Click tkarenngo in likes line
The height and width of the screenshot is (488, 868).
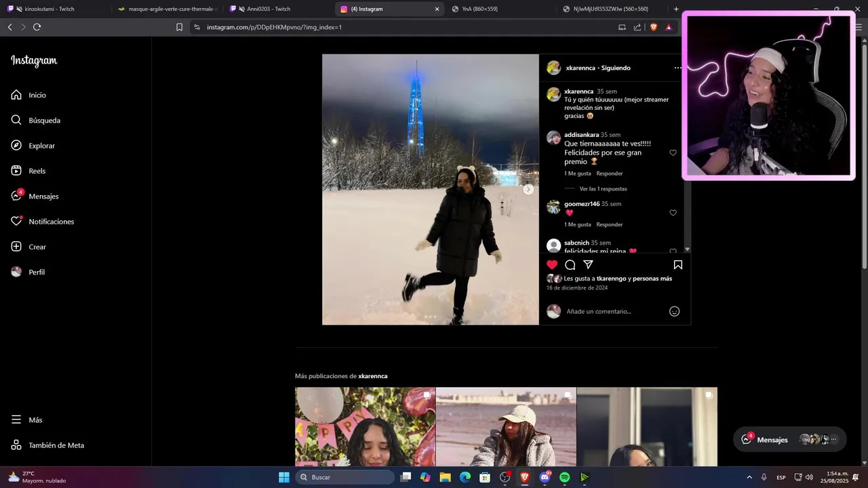click(x=611, y=279)
